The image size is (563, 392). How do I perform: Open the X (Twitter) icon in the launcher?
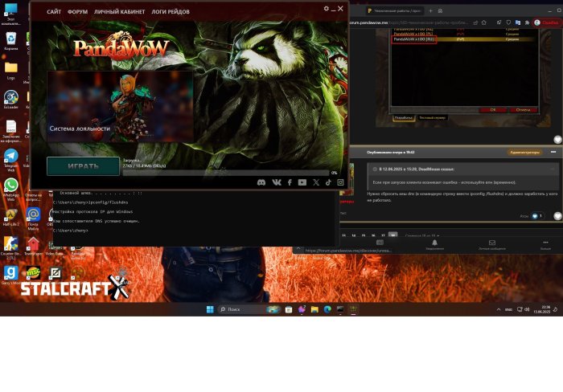[315, 182]
